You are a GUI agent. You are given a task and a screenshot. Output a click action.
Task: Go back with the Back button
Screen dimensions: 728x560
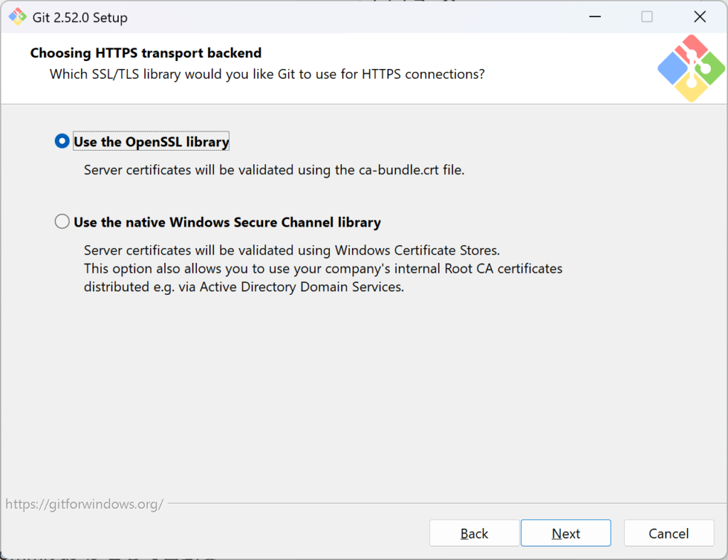474,534
